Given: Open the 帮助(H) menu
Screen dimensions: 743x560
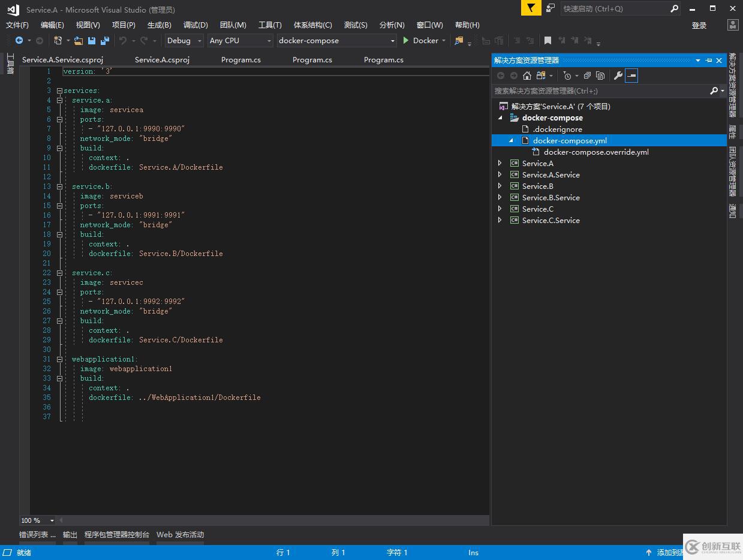Looking at the screenshot, I should pyautogui.click(x=467, y=25).
